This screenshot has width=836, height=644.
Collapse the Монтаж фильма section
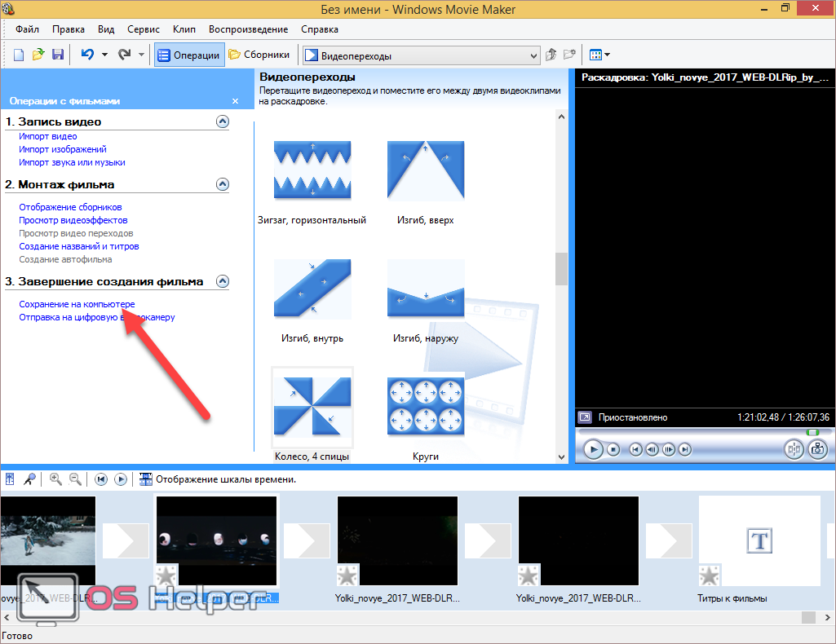(222, 184)
